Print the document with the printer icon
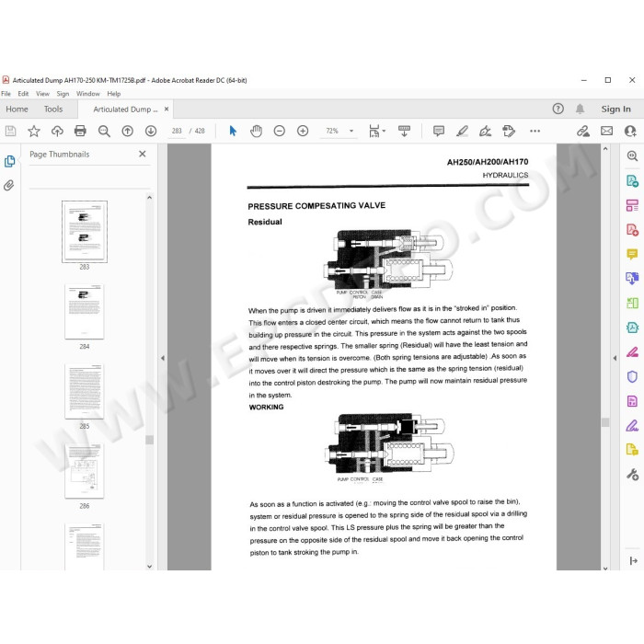The height and width of the screenshot is (644, 644). [80, 131]
